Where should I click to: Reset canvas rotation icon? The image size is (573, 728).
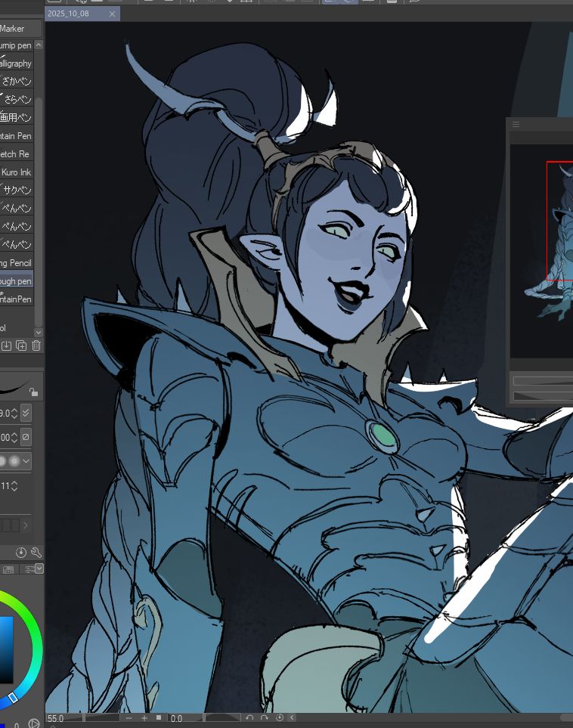click(x=280, y=717)
